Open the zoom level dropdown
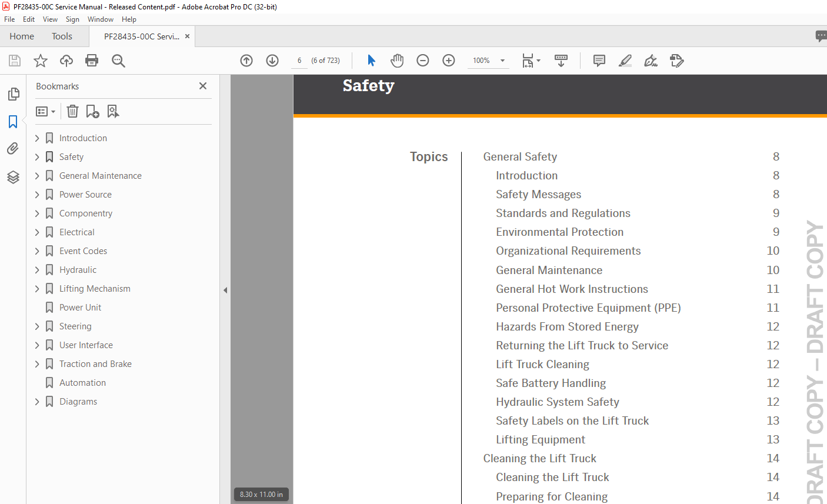This screenshot has width=827, height=504. coord(502,61)
